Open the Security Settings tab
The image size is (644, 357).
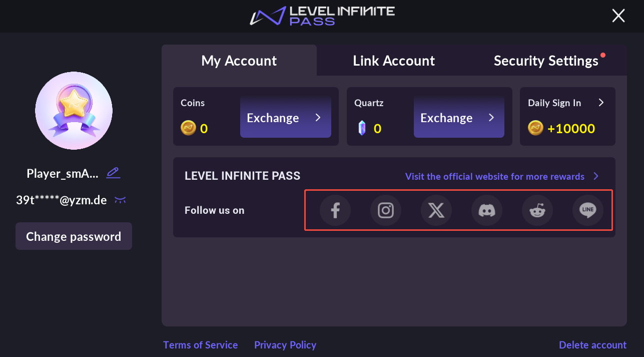pos(546,61)
